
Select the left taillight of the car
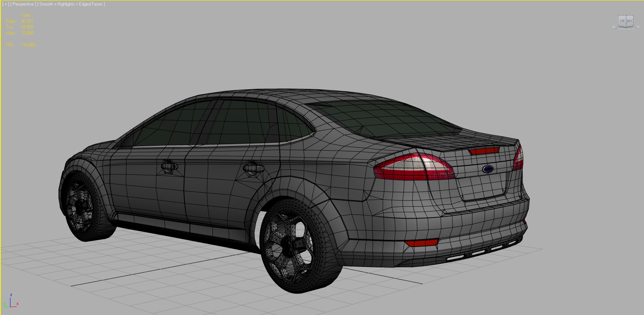coord(414,167)
